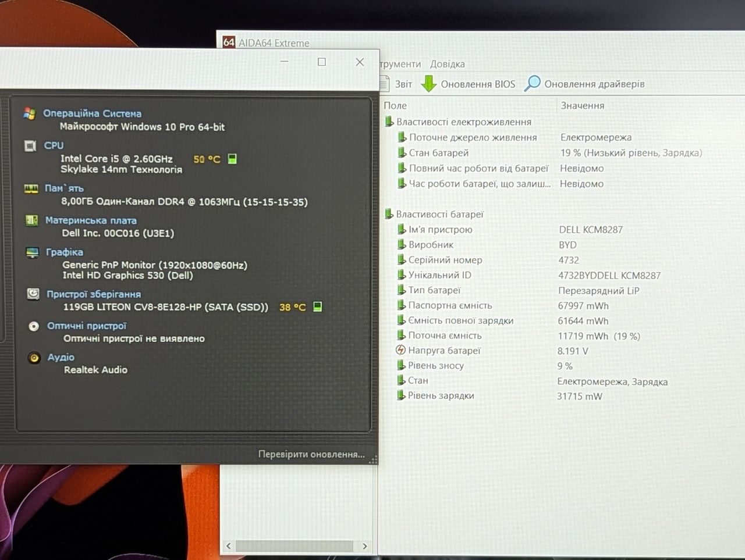745x560 pixels.
Task: Click the '31715 mW' charge rate value
Action: point(580,396)
